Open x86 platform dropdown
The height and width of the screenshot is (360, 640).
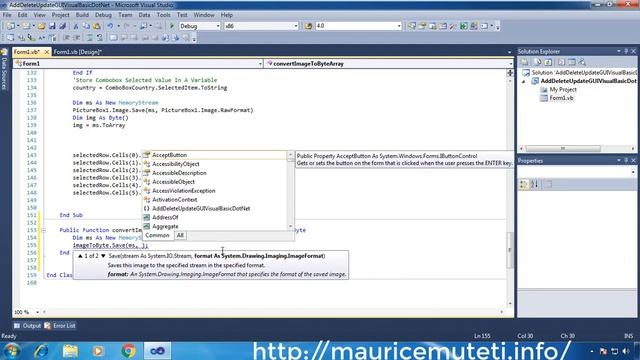pos(296,26)
